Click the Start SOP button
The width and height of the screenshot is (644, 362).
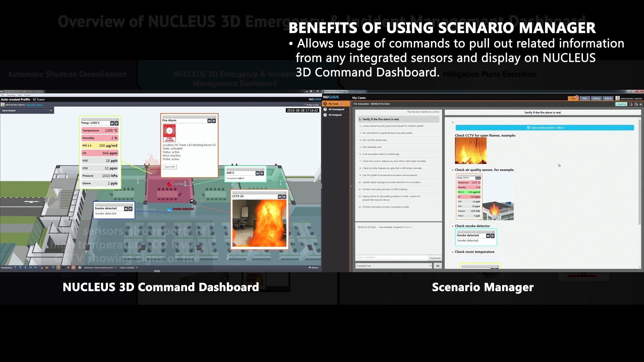[170, 167]
